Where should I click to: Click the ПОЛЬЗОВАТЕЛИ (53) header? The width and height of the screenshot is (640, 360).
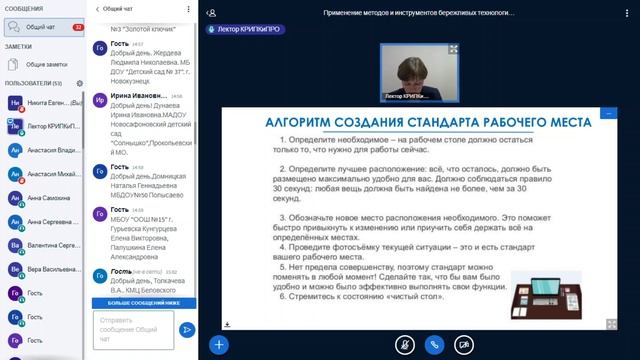click(33, 83)
